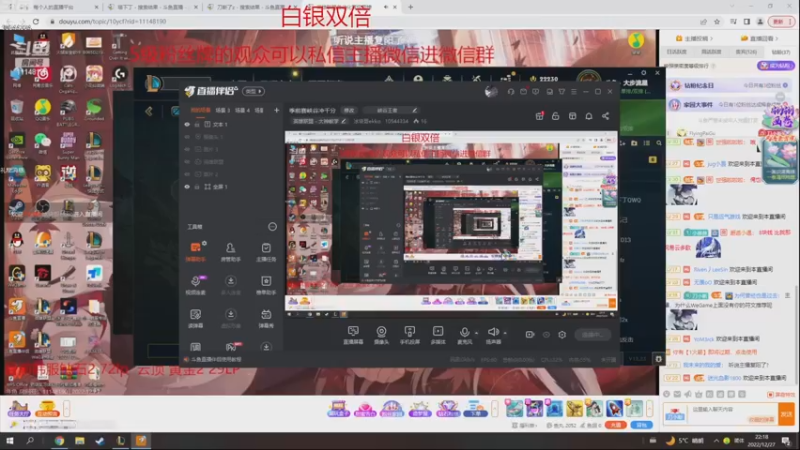Open the 弹幕秀 tool
This screenshot has height=450, width=800.
click(266, 318)
